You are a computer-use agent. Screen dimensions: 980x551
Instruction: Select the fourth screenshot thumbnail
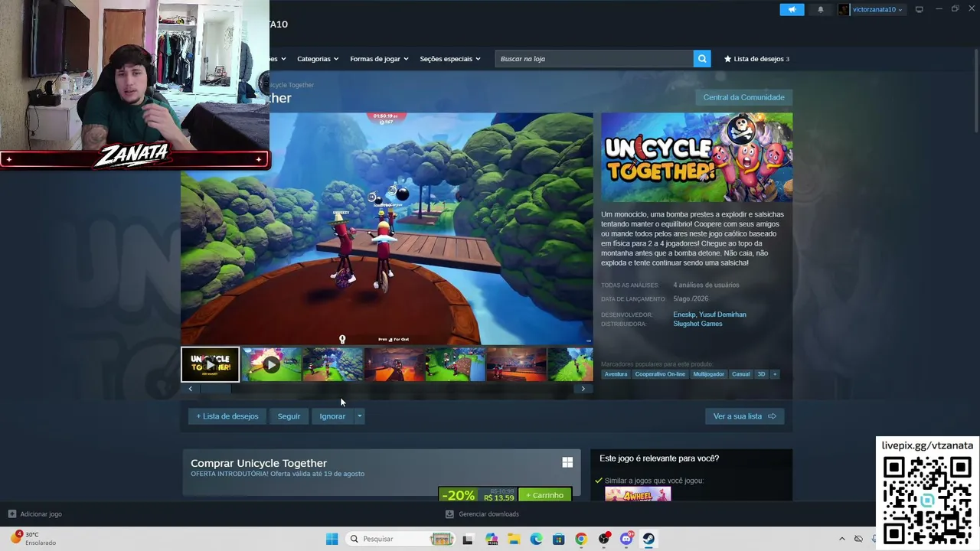(x=394, y=364)
